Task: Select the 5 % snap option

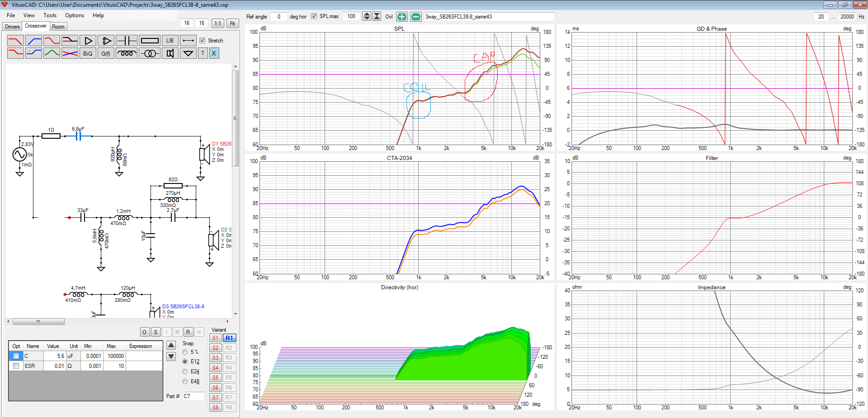Action: pos(185,352)
